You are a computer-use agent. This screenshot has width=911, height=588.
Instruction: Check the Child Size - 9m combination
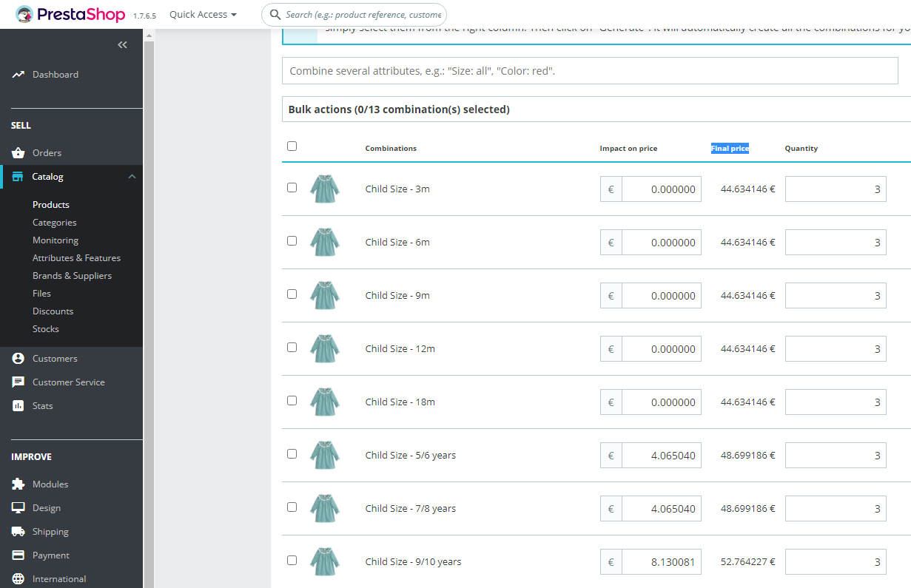292,294
